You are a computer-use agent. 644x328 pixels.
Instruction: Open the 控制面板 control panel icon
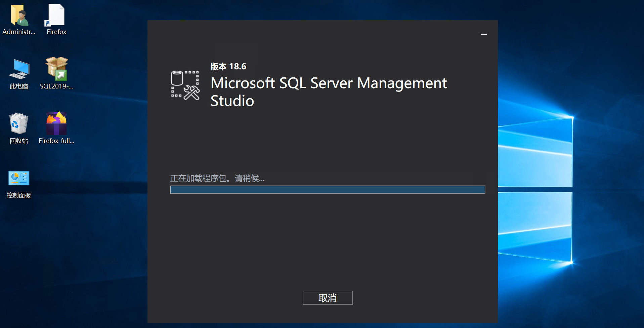[x=19, y=178]
